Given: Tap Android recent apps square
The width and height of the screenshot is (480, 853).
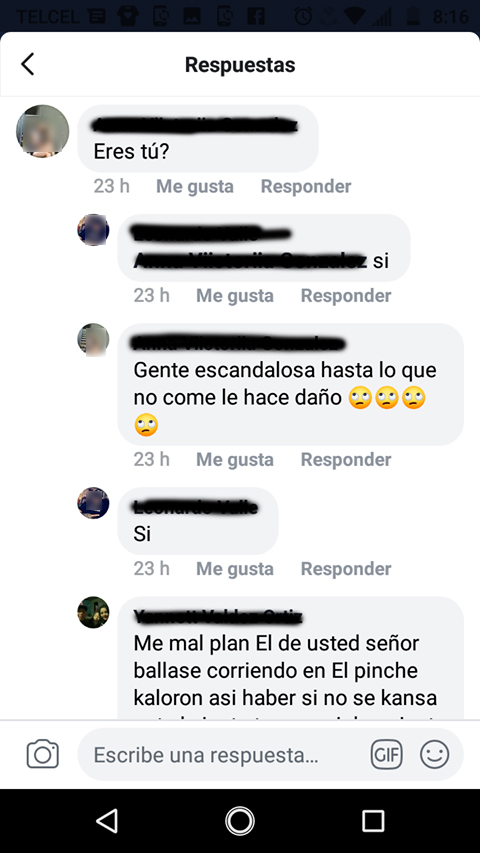Looking at the screenshot, I should 373,820.
